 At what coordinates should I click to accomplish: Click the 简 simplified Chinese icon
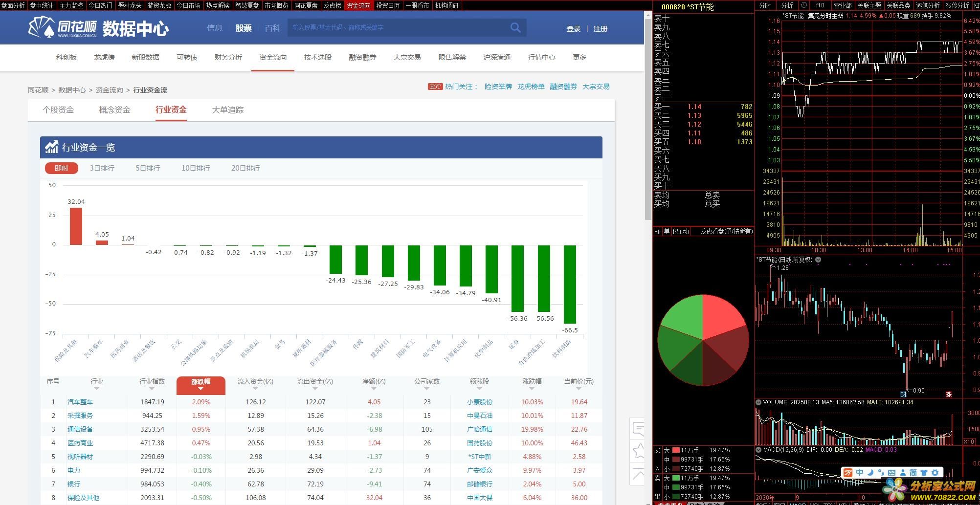913,473
